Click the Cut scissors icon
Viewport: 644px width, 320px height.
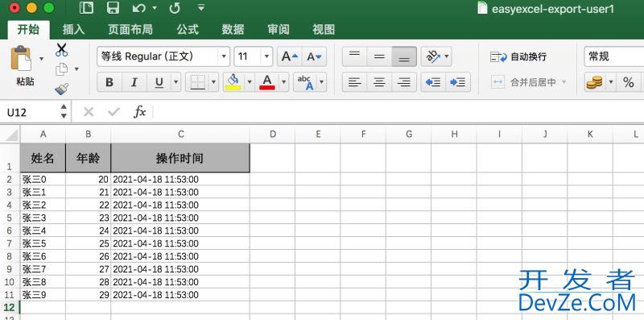pyautogui.click(x=62, y=50)
